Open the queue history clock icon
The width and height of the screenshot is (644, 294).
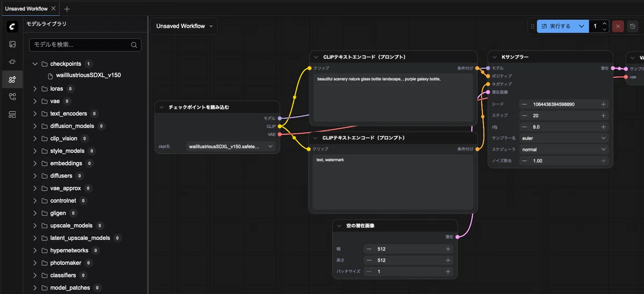[x=633, y=26]
